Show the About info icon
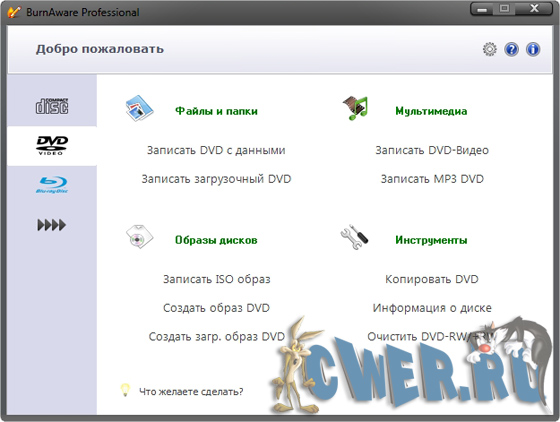This screenshot has height=422, width=560. 533,49
